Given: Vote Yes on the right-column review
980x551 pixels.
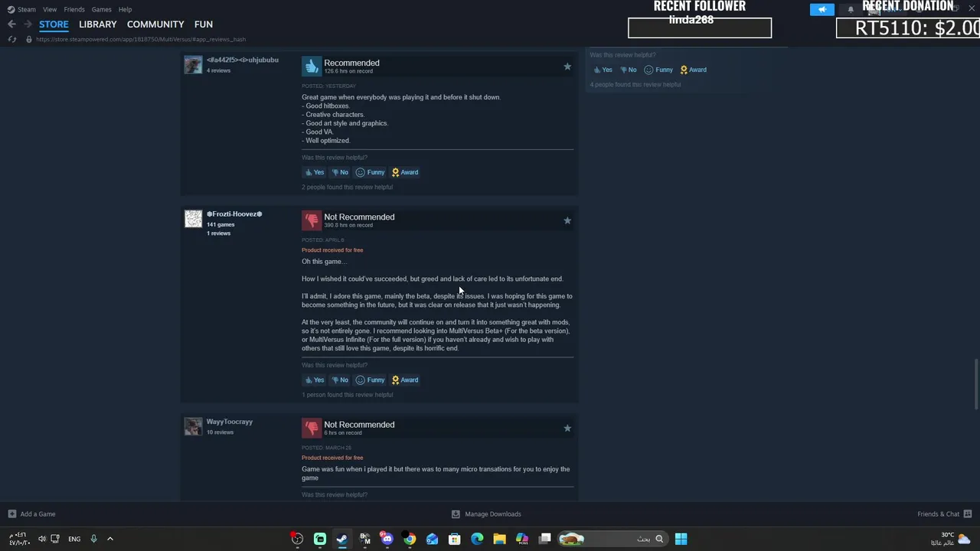Looking at the screenshot, I should 603,70.
